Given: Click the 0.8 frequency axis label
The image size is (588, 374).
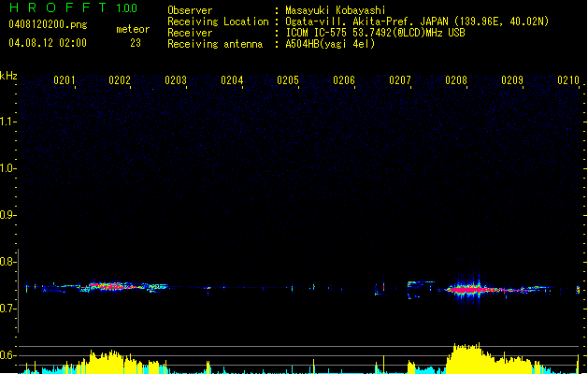Looking at the screenshot, I should click(x=7, y=262).
